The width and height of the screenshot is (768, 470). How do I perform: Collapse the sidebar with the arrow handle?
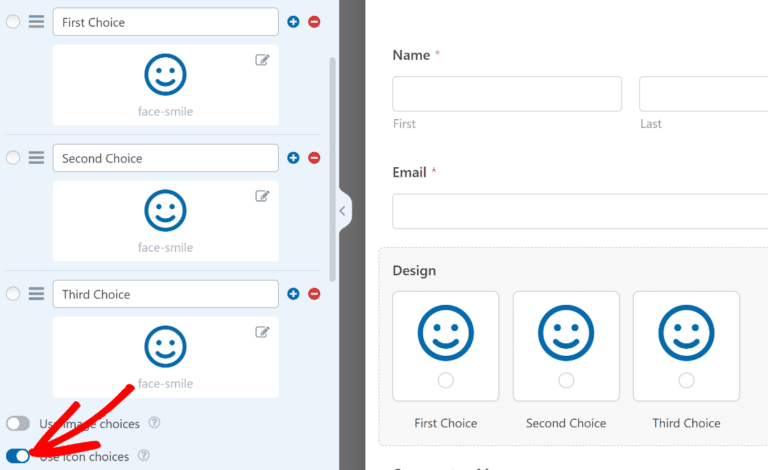tap(343, 211)
